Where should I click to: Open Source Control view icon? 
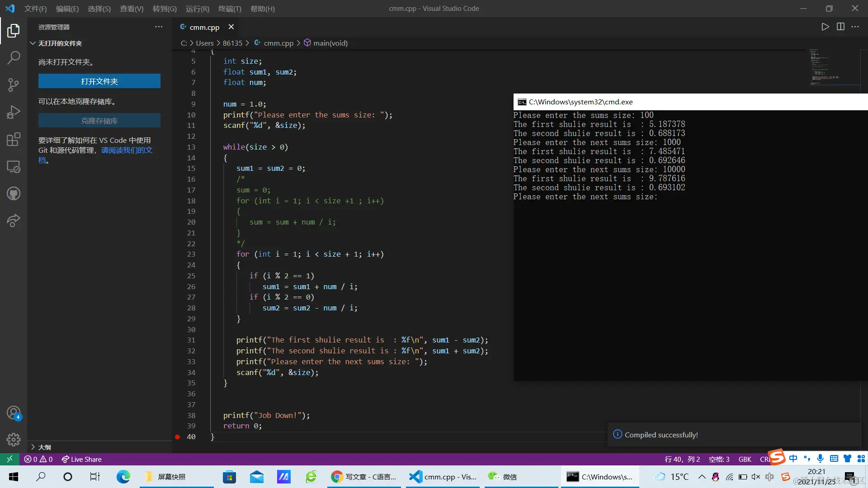pyautogui.click(x=14, y=84)
